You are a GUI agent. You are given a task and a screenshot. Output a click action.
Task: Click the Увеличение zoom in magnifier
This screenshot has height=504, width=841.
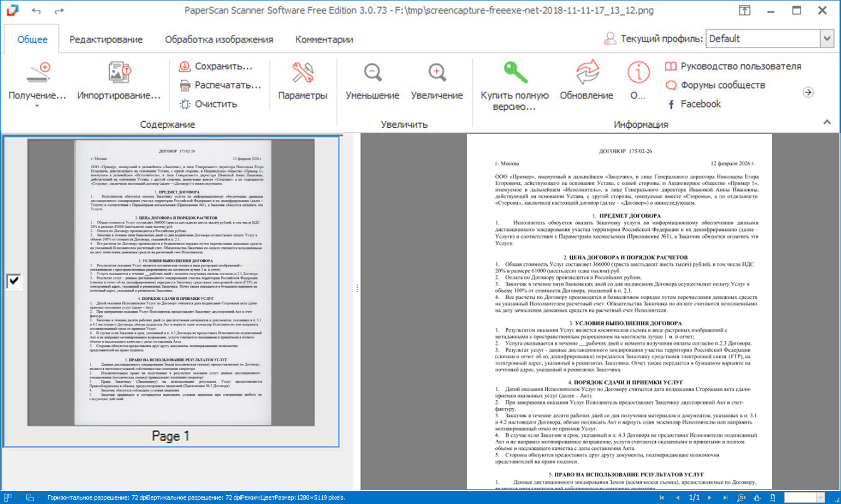(437, 73)
